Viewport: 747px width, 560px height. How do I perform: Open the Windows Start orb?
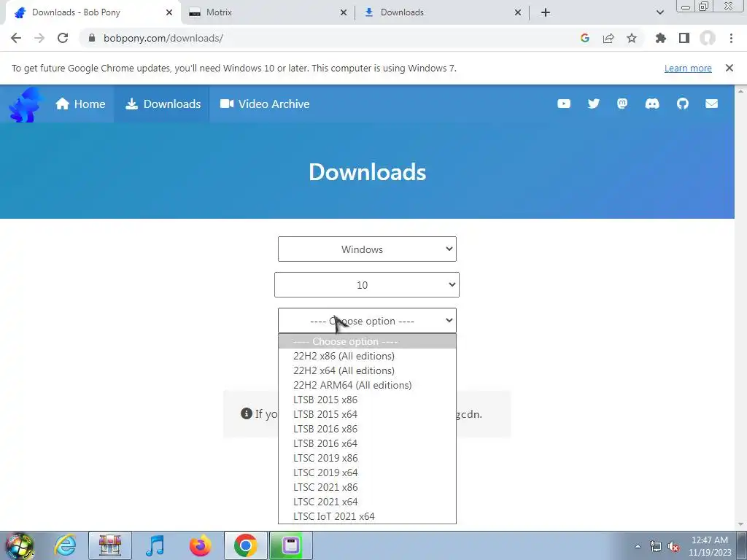(20, 545)
